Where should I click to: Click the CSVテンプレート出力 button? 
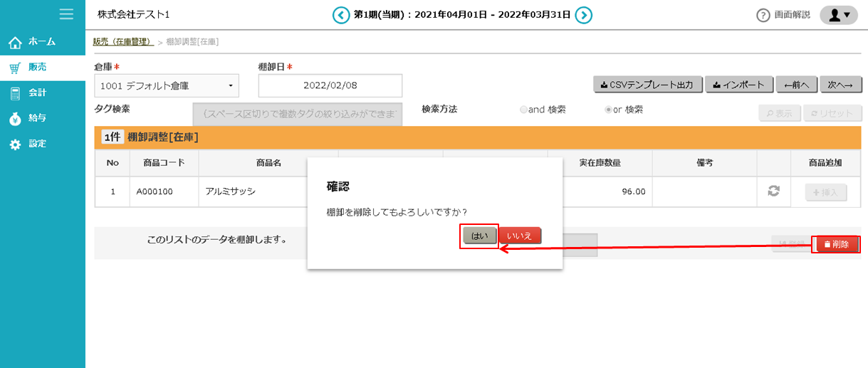648,85
